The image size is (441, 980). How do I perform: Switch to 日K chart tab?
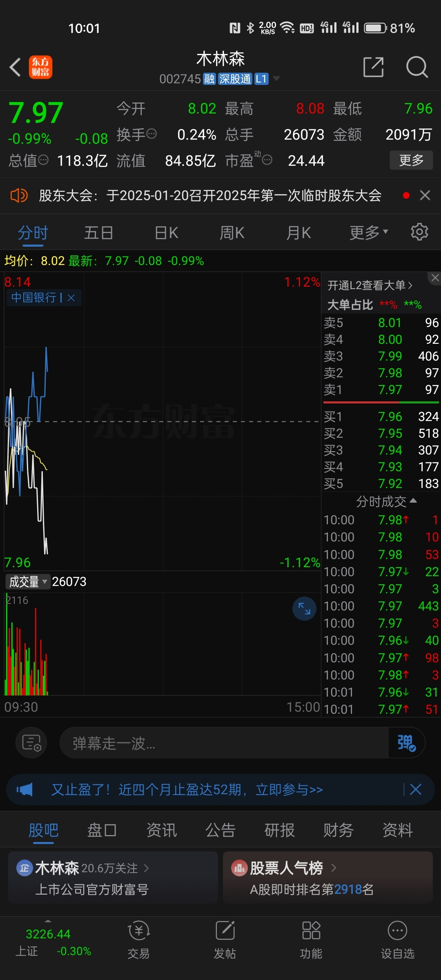coord(167,233)
